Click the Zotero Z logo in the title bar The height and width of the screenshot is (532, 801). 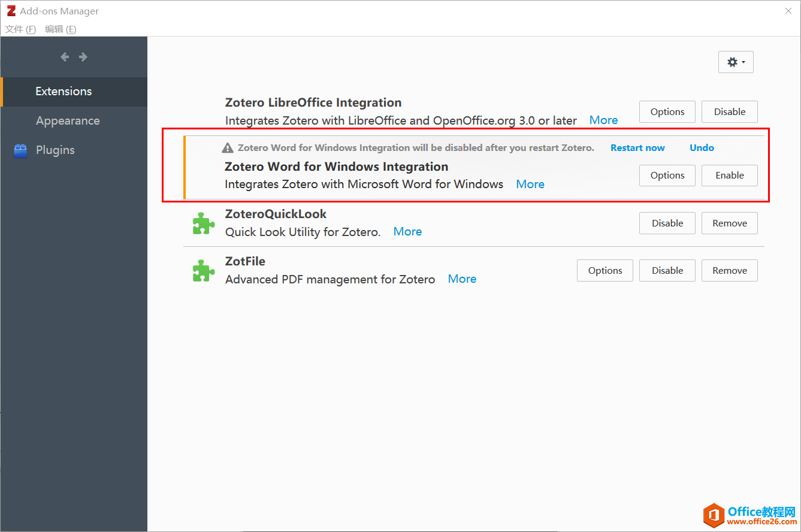(x=11, y=11)
